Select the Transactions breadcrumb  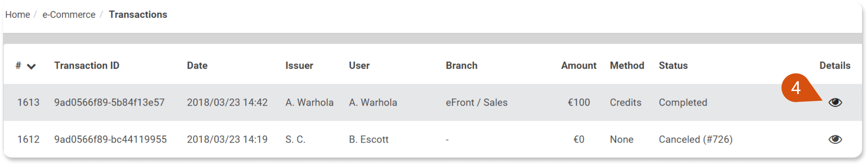coord(138,15)
